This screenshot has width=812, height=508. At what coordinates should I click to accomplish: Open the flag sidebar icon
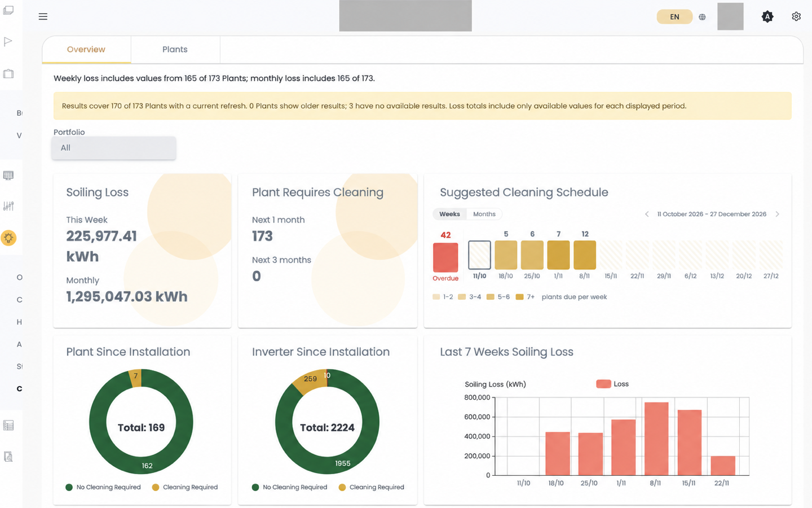coord(8,41)
